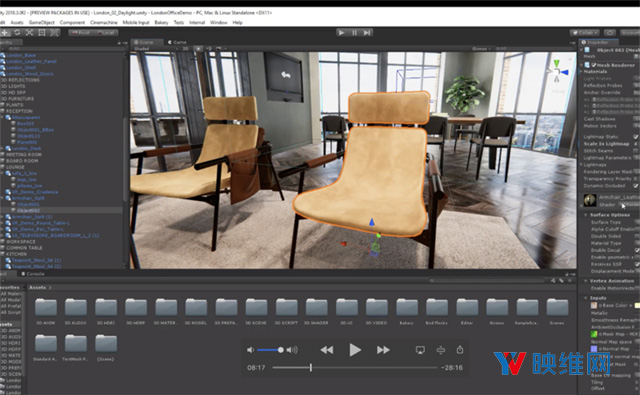Toggle scene audio icon in Scene toolbar
The height and width of the screenshot is (395, 640).
click(209, 49)
